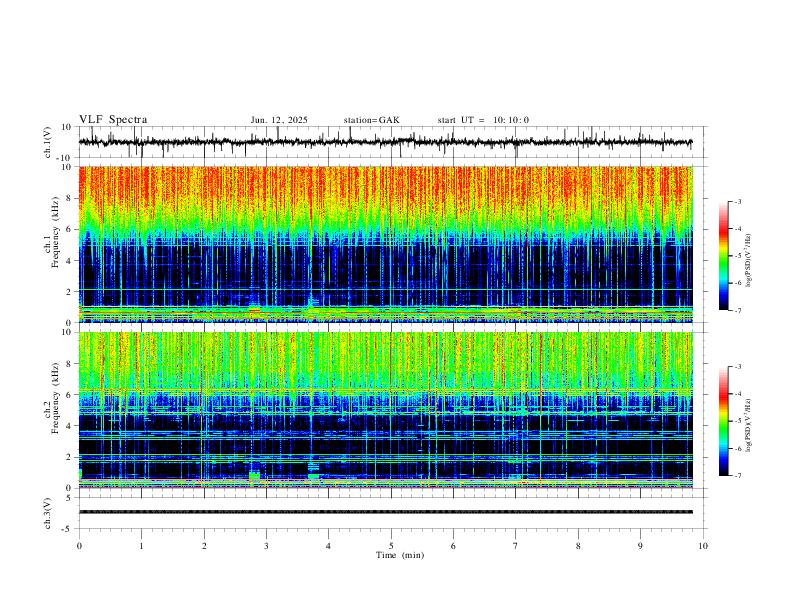Click the ch.2 spectrogram color scale bar
Viewport: 792px width, 612px height.
pyautogui.click(x=724, y=421)
